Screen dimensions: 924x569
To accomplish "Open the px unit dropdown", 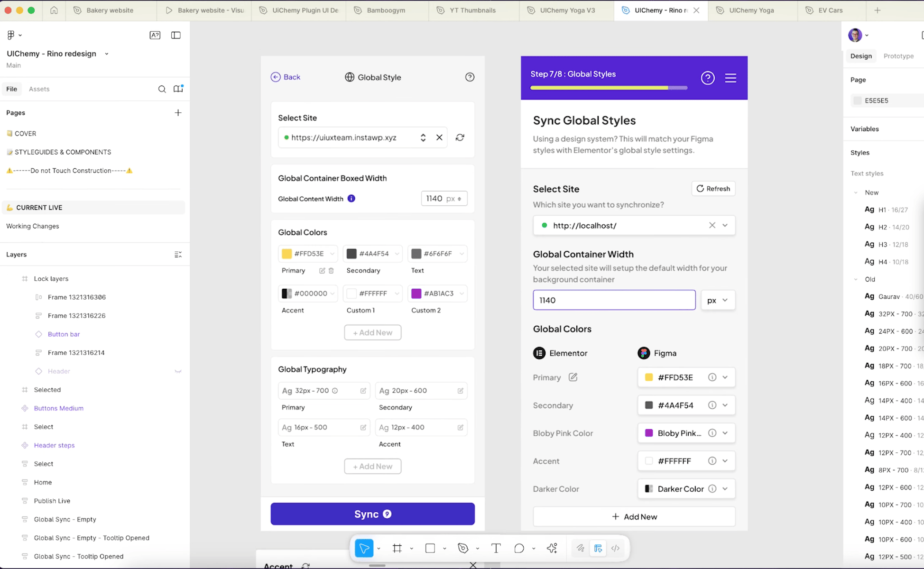I will [718, 300].
